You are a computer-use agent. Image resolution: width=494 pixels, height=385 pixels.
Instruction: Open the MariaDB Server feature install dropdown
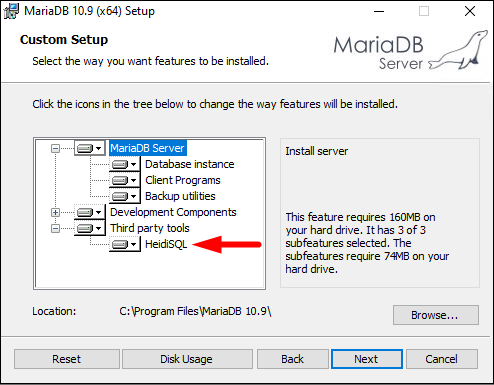[x=89, y=148]
